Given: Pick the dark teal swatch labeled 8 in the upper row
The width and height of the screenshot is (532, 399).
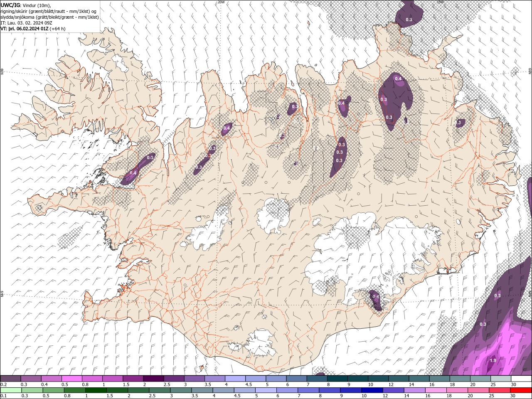Looking at the screenshot, I should tap(337, 379).
